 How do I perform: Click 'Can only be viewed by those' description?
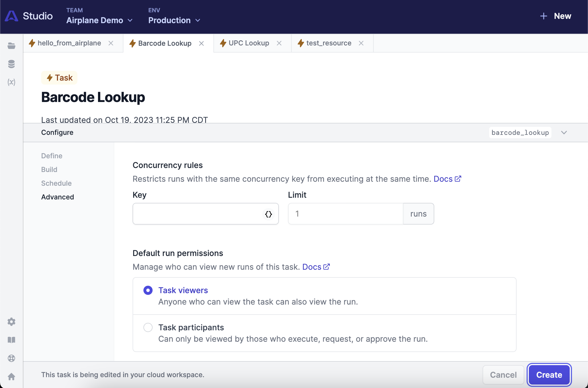pyautogui.click(x=293, y=339)
